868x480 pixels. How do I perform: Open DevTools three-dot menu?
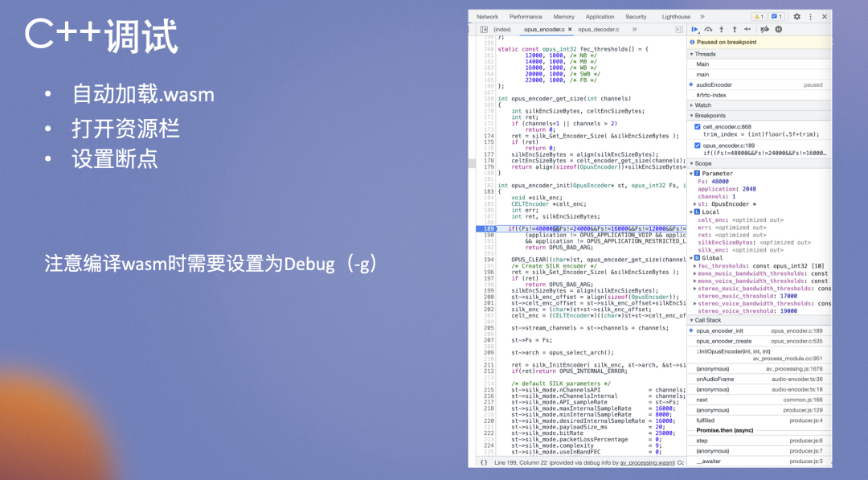[x=810, y=17]
